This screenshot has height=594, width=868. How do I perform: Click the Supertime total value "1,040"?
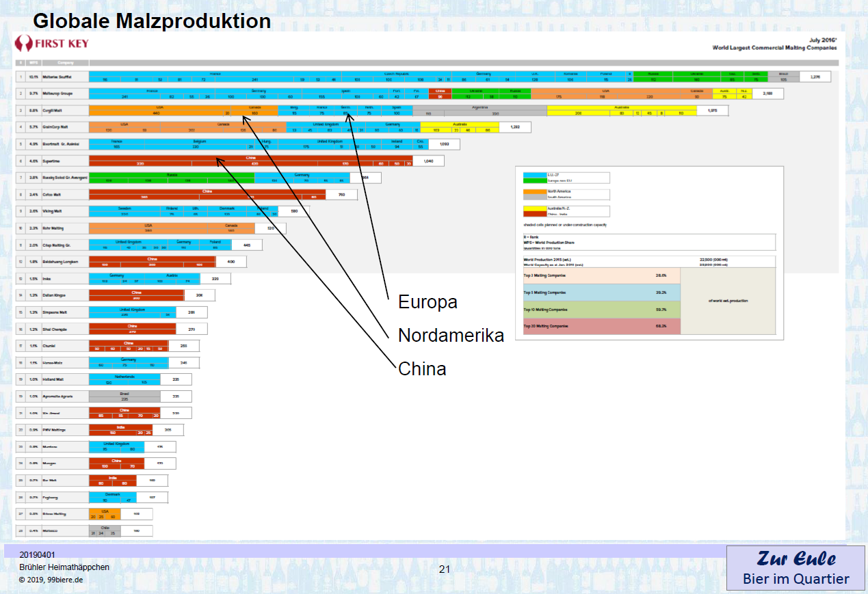pos(429,161)
